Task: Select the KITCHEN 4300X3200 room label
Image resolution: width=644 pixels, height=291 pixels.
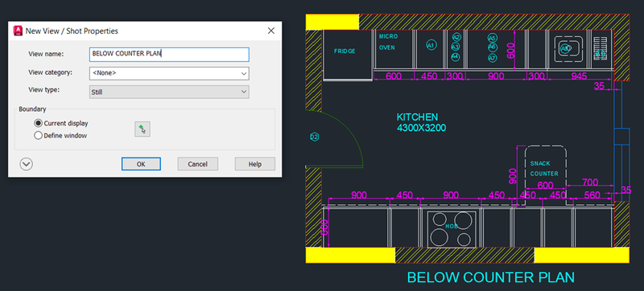Action: [x=421, y=122]
